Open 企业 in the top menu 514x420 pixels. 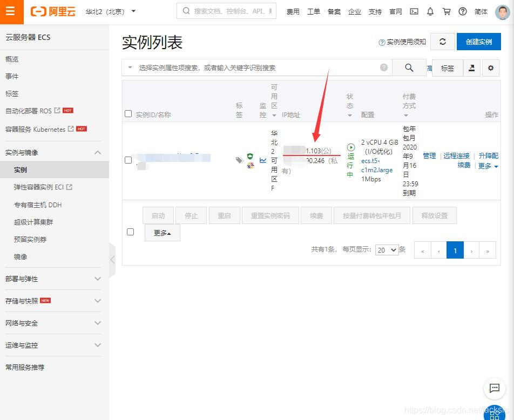[x=354, y=12]
